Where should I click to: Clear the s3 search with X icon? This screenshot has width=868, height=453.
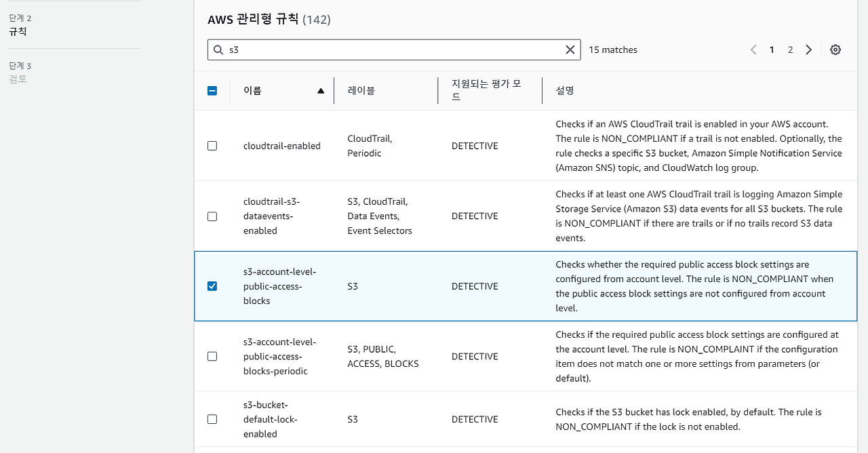click(570, 50)
